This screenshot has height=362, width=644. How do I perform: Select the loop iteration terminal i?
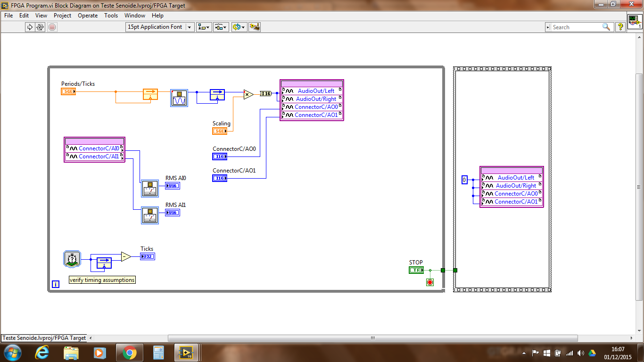(x=56, y=284)
